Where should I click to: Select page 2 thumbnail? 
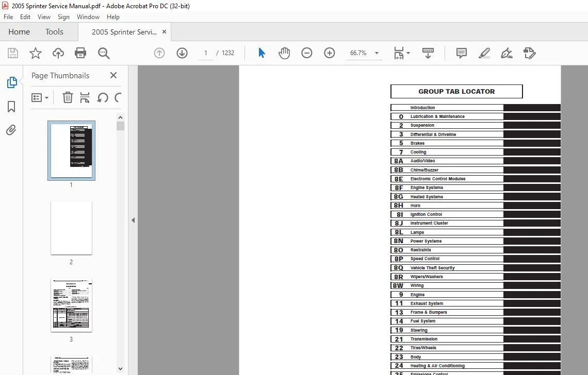coord(71,228)
